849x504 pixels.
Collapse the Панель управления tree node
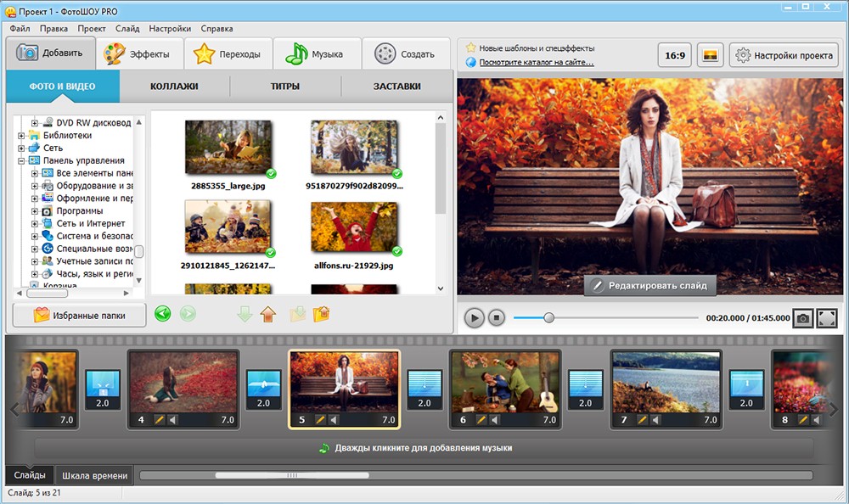point(22,160)
